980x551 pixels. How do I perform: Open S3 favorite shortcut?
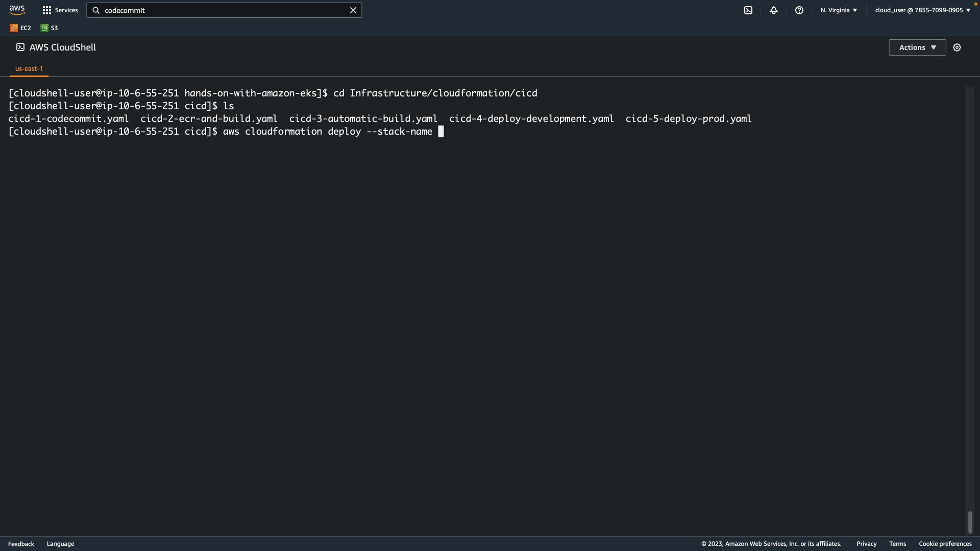50,28
